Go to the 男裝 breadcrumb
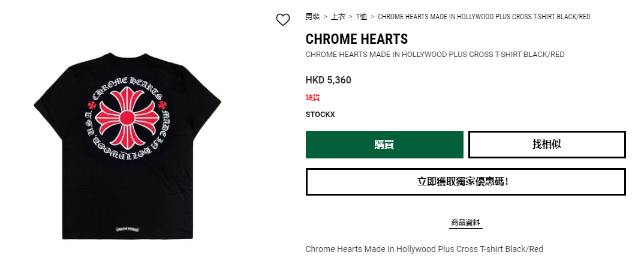644x279 pixels. (312, 17)
